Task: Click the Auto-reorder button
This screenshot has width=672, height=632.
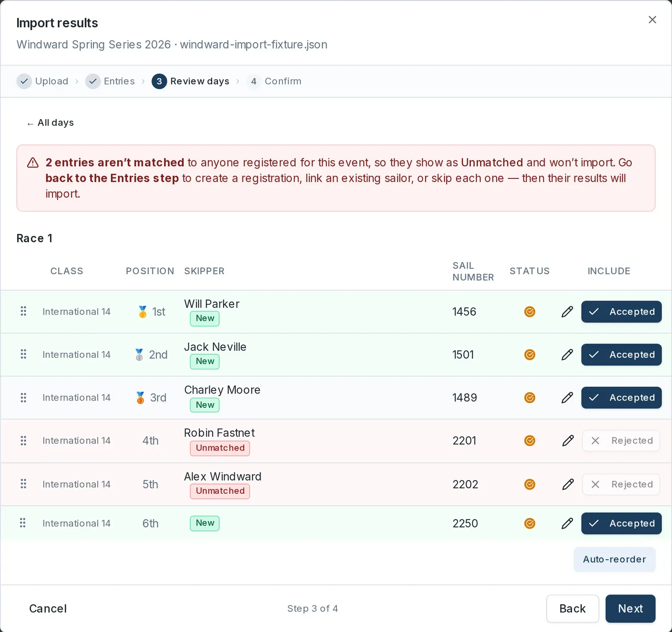Action: (614, 559)
